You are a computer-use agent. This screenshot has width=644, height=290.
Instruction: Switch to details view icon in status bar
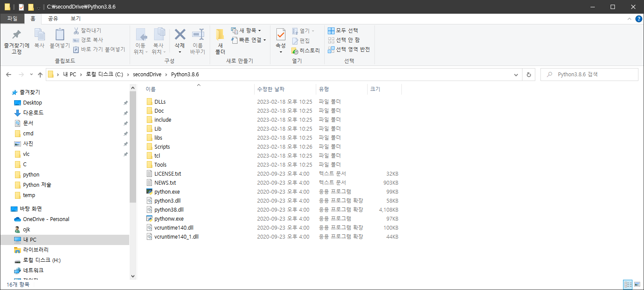click(628, 284)
